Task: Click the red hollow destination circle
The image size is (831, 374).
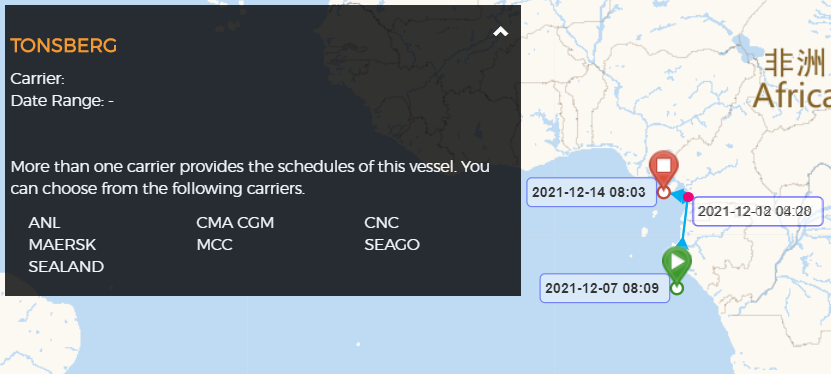Action: pyautogui.click(x=664, y=192)
